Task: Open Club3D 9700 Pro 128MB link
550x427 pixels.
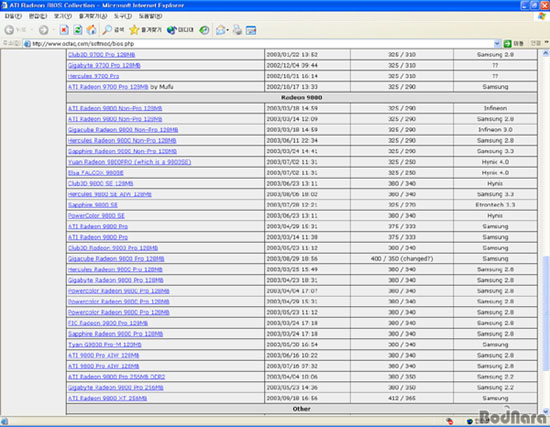Action: [x=101, y=54]
